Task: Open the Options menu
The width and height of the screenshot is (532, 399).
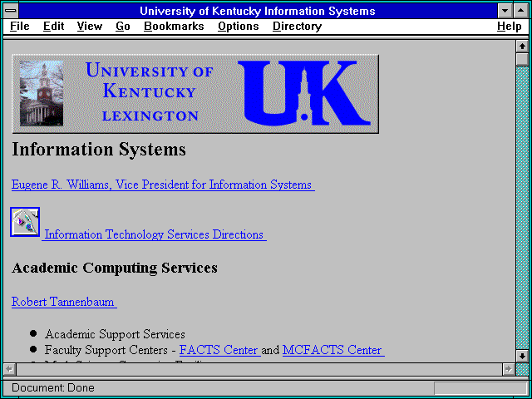Action: point(239,27)
